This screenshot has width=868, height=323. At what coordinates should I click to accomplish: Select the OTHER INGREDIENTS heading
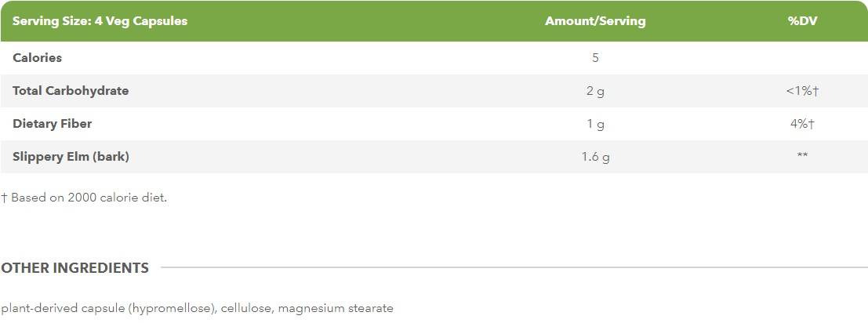click(x=74, y=268)
